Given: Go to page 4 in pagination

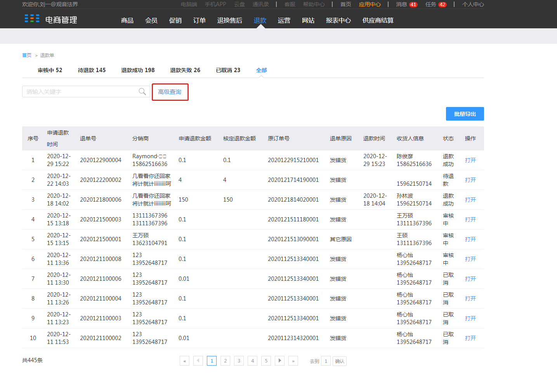Looking at the screenshot, I should [x=252, y=361].
